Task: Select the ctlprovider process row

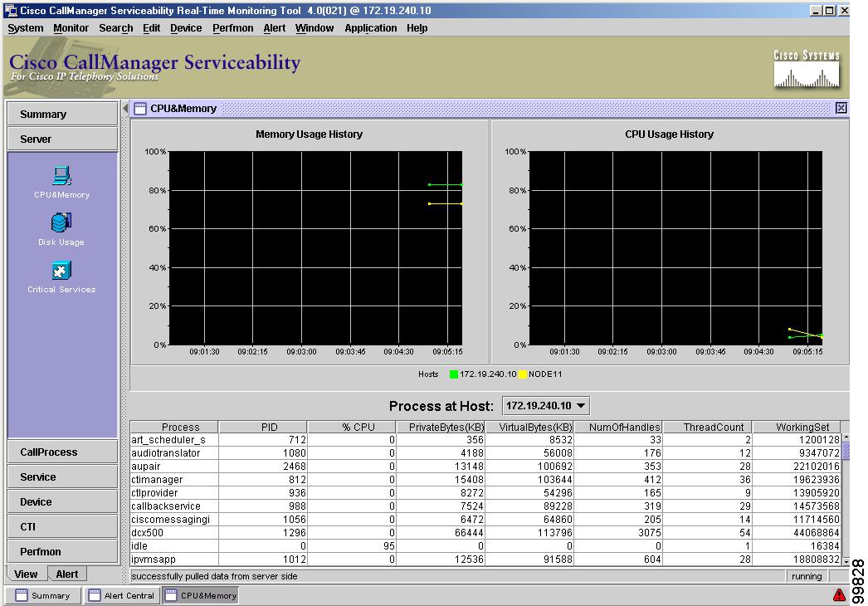Action: point(485,493)
